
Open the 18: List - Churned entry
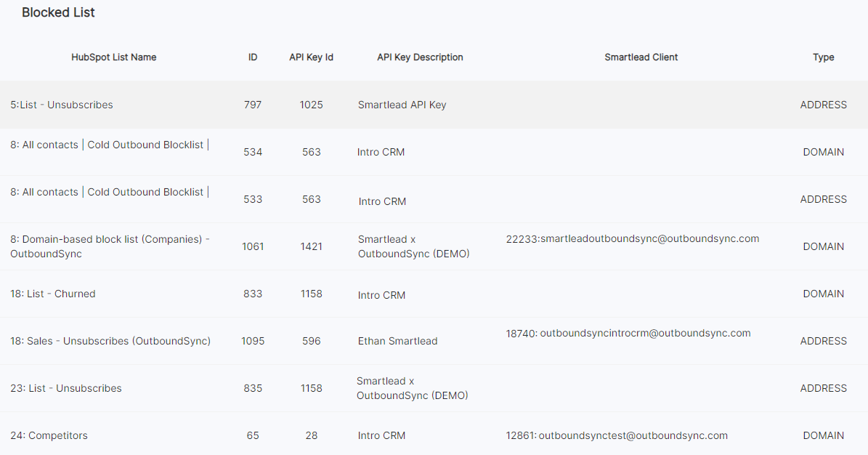point(53,294)
